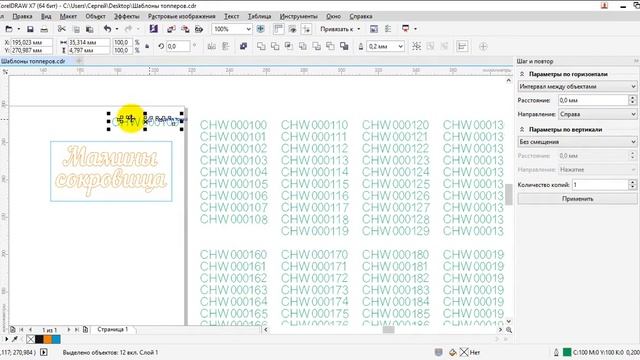The width and height of the screenshot is (640, 360).
Task: Click the Publish to PDF icon
Action: 199,29
